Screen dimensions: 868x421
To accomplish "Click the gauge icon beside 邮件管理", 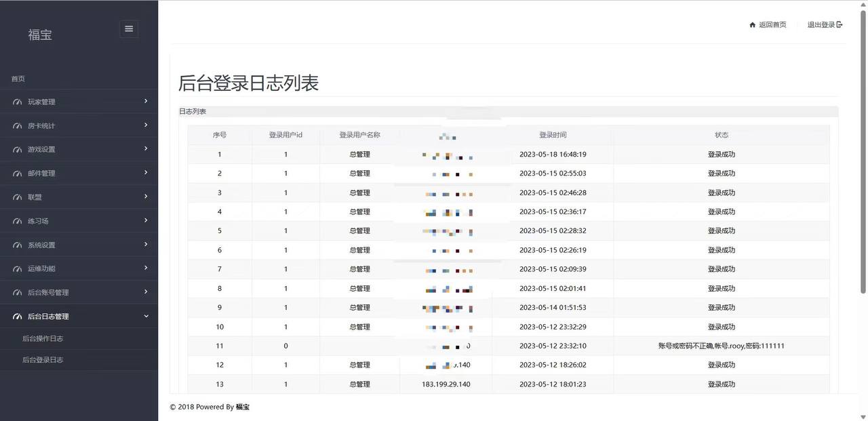I will [x=18, y=174].
